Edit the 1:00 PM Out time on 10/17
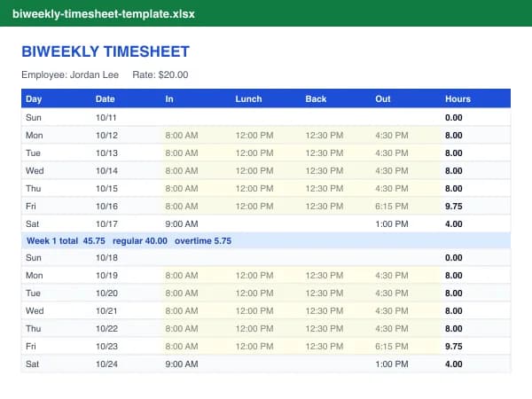Screen dimensions: 532x399 (x=392, y=224)
